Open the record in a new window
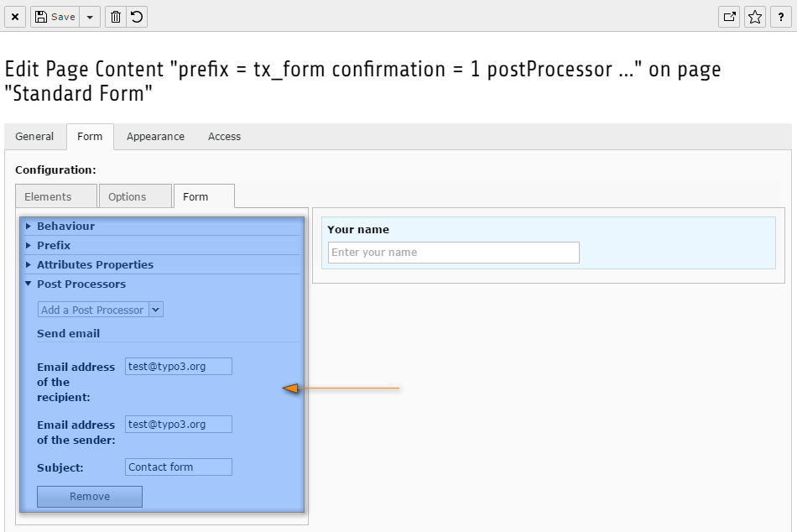This screenshot has height=532, width=797. [729, 17]
